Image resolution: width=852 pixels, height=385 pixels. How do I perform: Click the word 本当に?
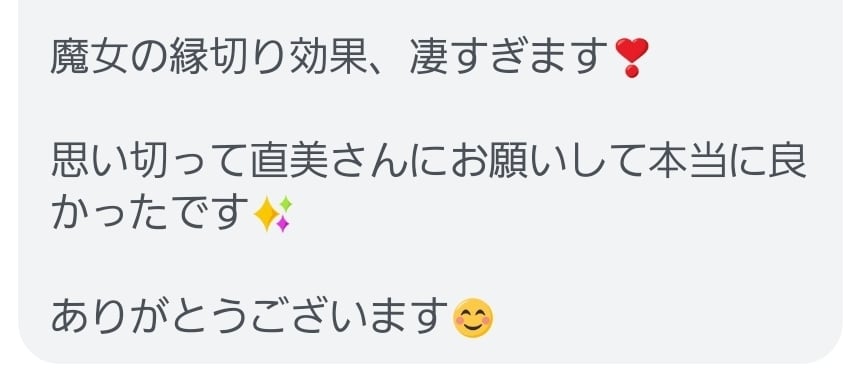tap(709, 162)
